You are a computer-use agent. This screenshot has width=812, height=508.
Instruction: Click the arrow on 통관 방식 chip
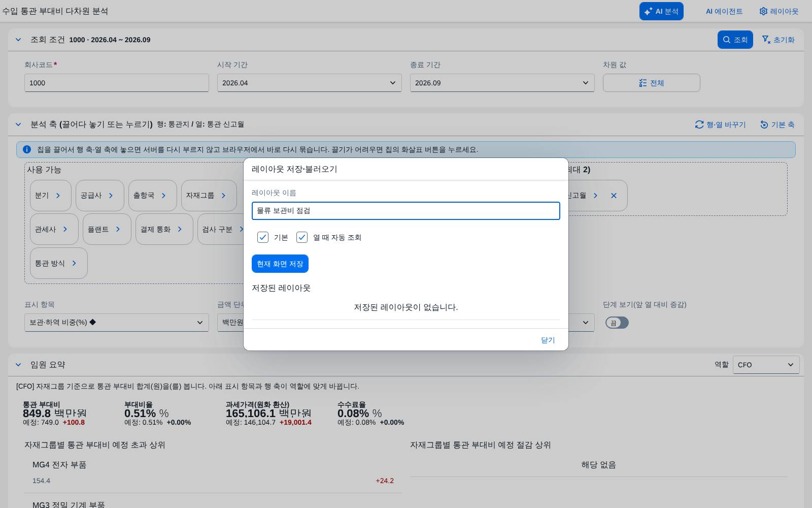74,263
